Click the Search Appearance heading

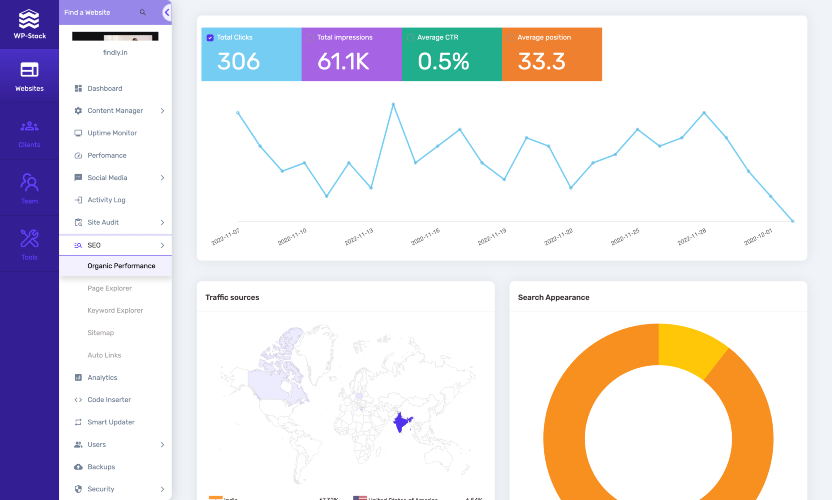click(x=553, y=297)
